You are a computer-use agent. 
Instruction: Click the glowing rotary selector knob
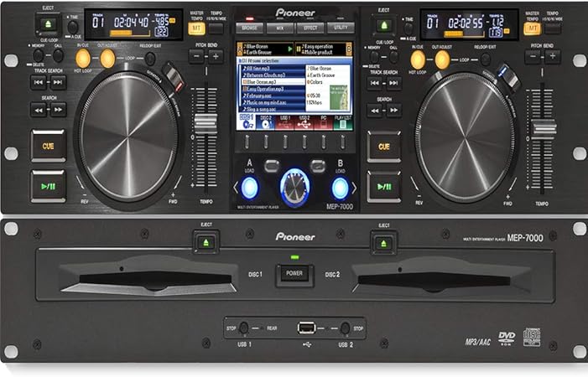tap(294, 187)
